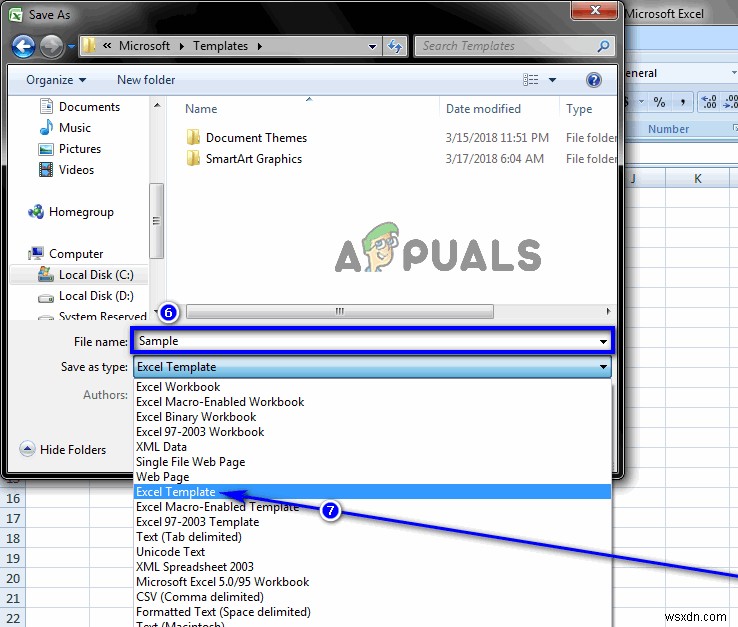Click navigation pane scroll up arrow
Viewport: 738px width, 627px height.
[x=157, y=105]
